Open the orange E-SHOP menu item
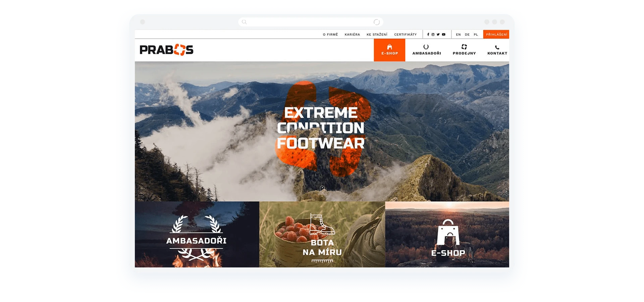644x302 pixels. [x=389, y=50]
